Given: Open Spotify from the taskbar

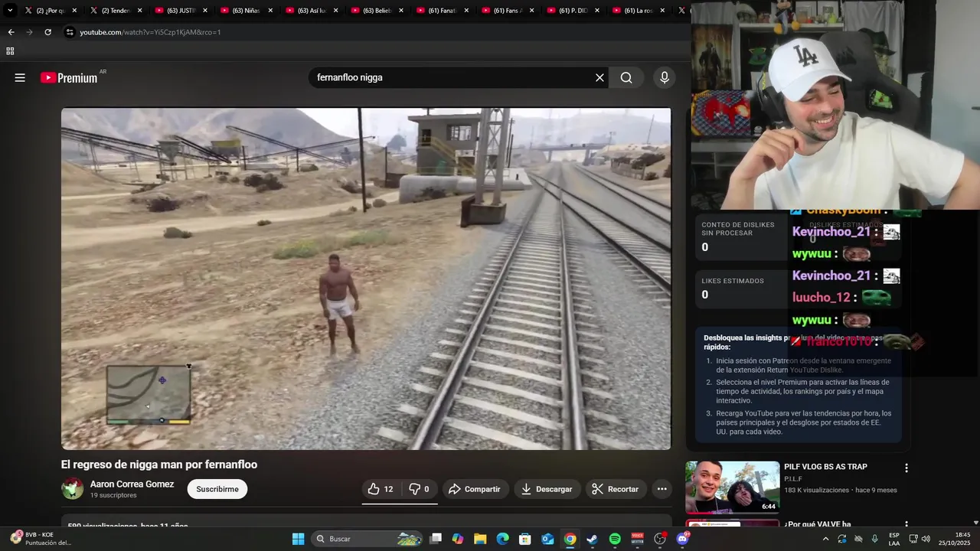Looking at the screenshot, I should 615,539.
